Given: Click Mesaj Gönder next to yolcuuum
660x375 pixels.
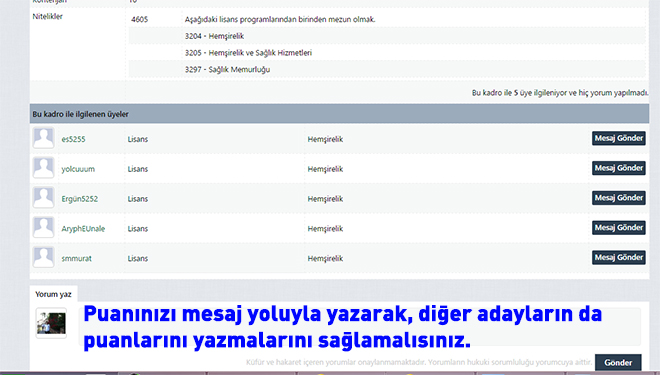Looking at the screenshot, I should 619,168.
